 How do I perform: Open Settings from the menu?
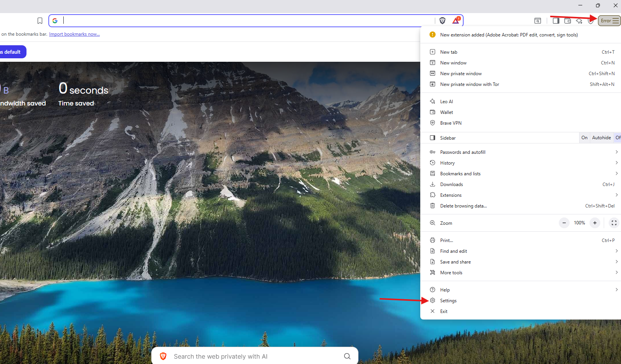[x=448, y=301]
